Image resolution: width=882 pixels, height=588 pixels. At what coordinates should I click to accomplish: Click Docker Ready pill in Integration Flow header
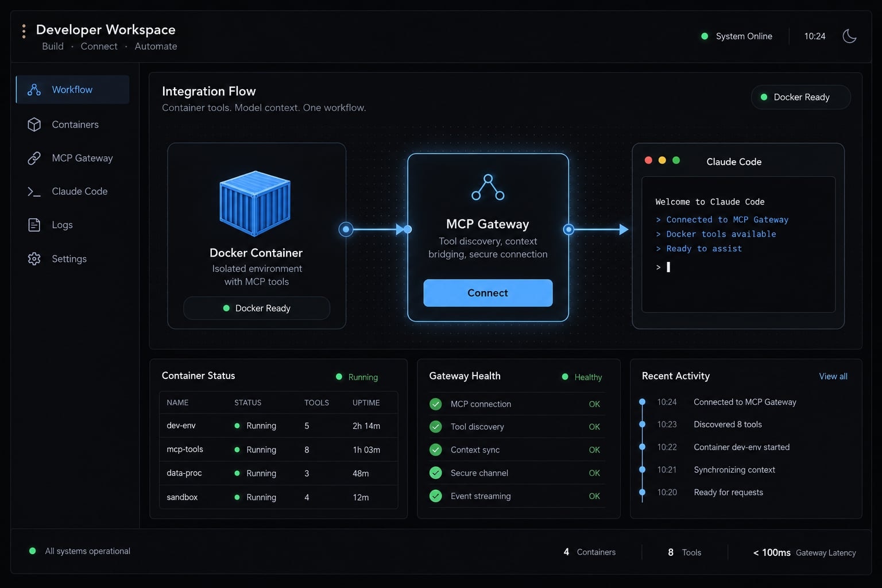[x=800, y=97]
